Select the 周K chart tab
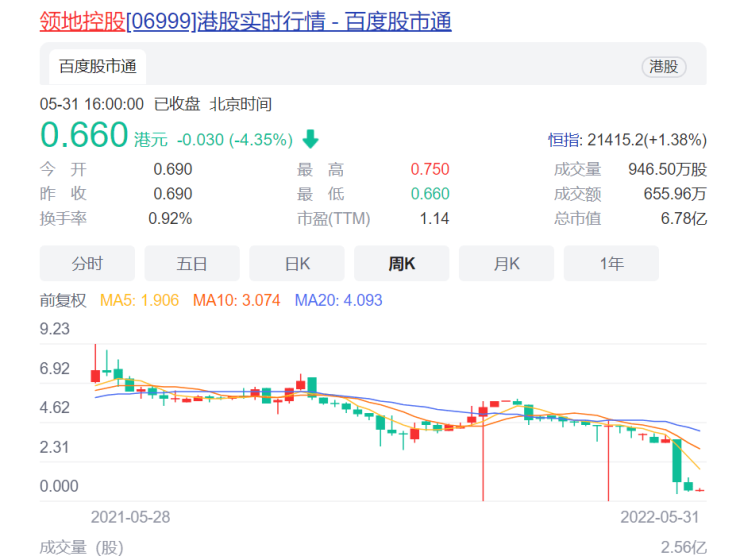 click(402, 263)
